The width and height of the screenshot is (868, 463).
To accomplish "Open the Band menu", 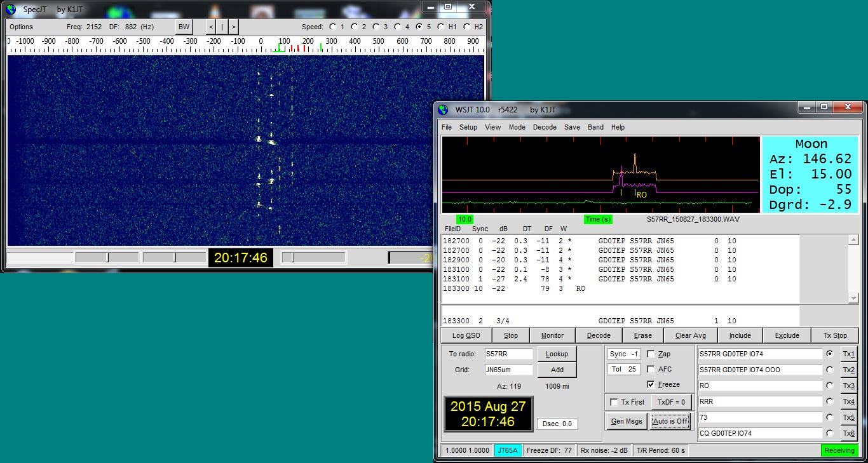I will [x=595, y=127].
